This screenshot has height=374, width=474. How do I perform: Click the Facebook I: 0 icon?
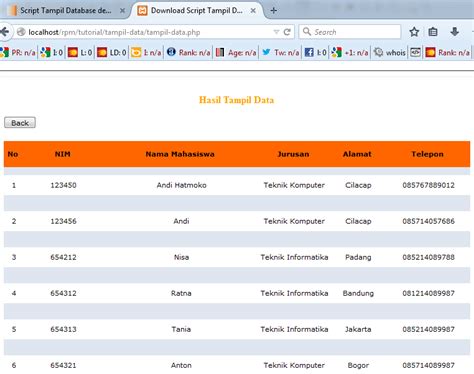click(309, 52)
